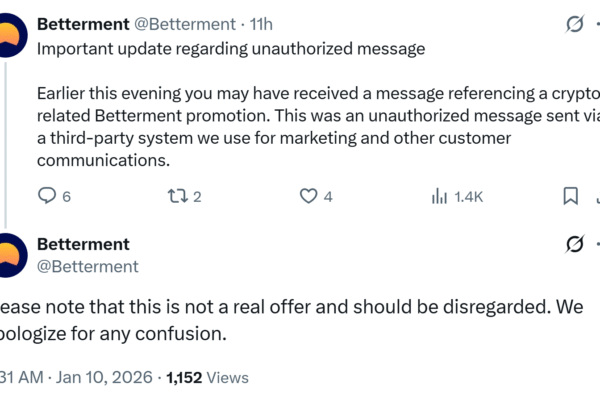Open the 1.4K views analytics icon
Screen dimensions: 600x400
tap(439, 196)
